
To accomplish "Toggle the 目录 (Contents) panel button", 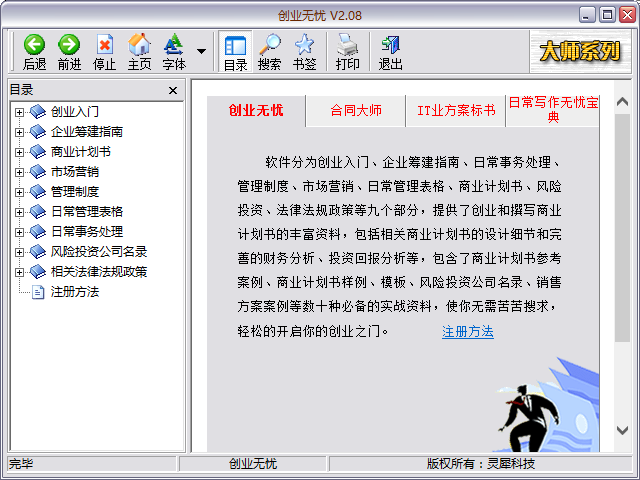I will coord(236,51).
